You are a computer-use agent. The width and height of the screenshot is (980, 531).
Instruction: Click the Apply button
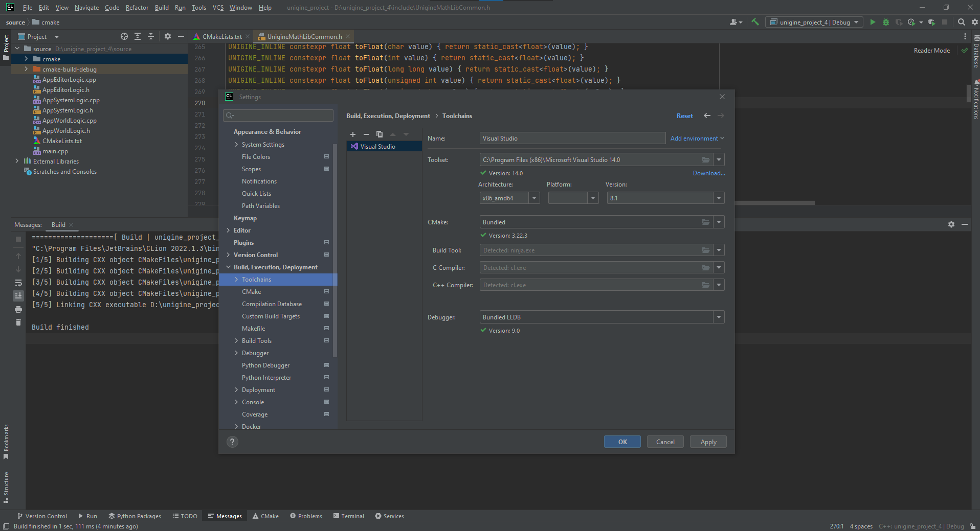[x=708, y=442]
